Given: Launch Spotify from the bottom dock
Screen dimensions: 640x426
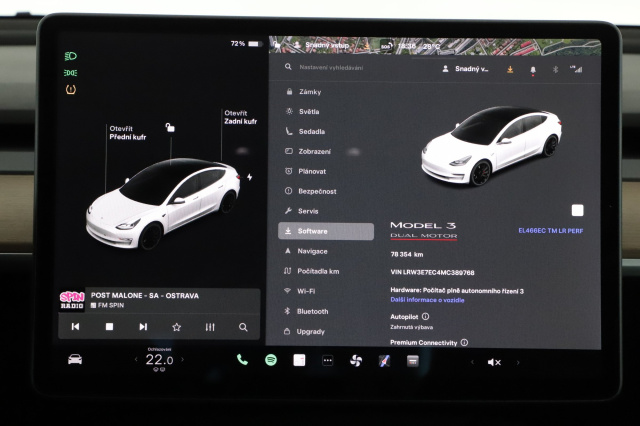Looking at the screenshot, I should [x=271, y=360].
